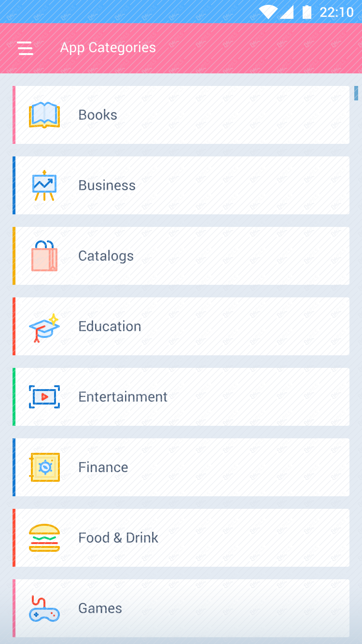
Task: Open the Finance category label
Action: (103, 467)
